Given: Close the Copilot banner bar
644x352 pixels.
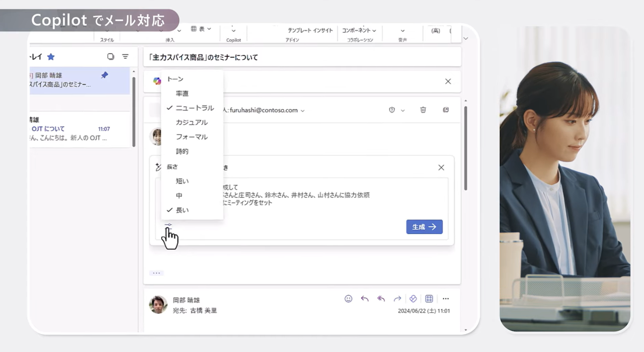Looking at the screenshot, I should pyautogui.click(x=448, y=81).
